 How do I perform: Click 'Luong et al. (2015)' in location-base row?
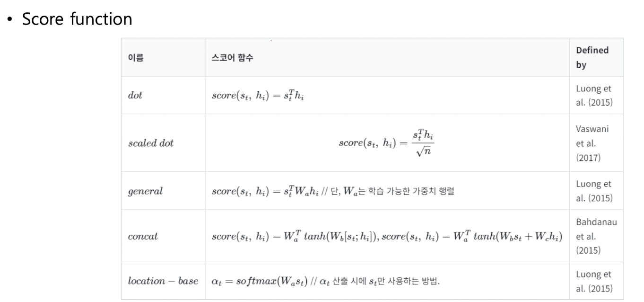point(594,280)
